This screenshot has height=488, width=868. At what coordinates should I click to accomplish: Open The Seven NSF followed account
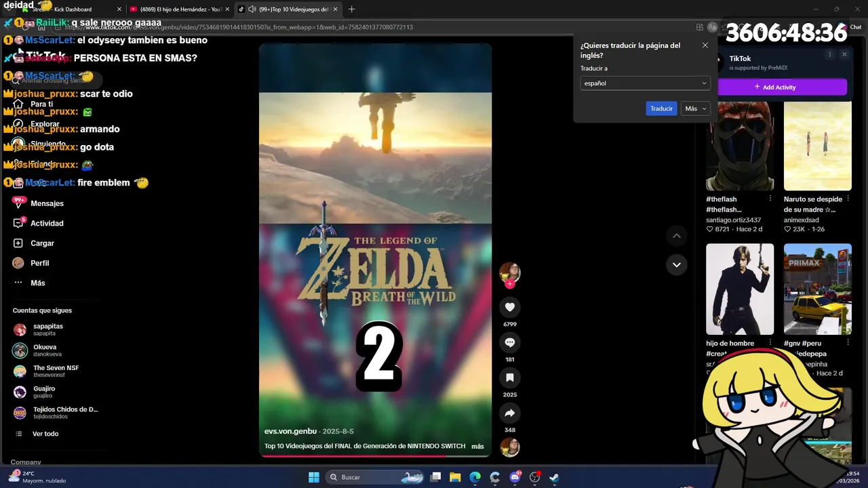[x=54, y=371]
